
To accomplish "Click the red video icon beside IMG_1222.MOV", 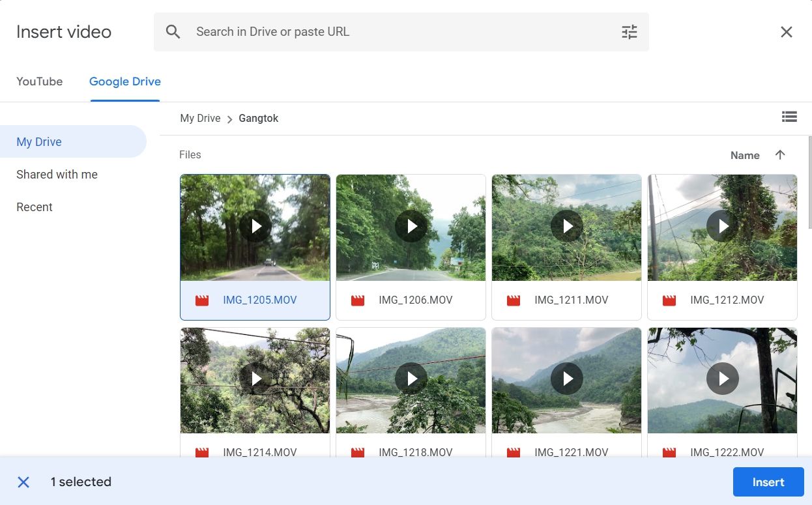I will click(x=669, y=452).
